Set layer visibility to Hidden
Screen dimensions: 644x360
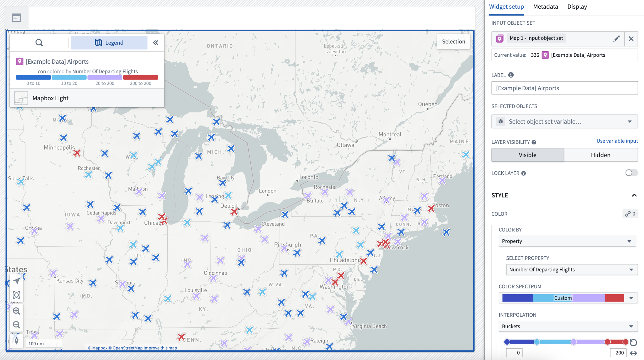(x=601, y=155)
